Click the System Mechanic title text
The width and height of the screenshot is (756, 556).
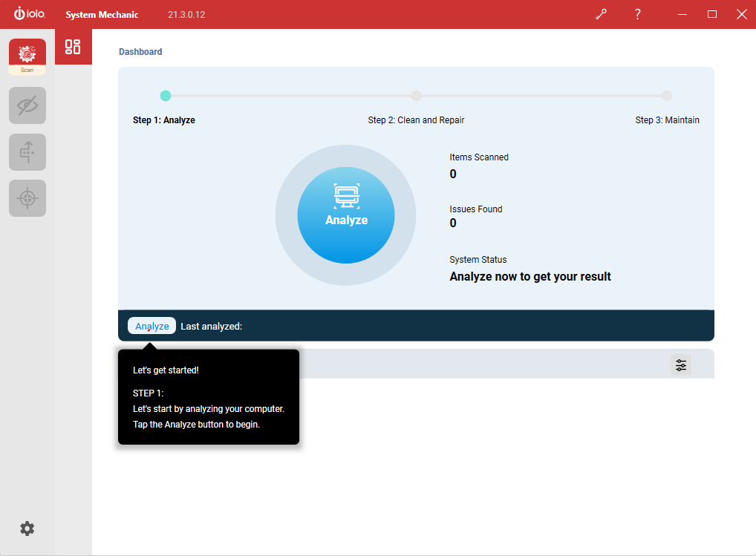(102, 14)
